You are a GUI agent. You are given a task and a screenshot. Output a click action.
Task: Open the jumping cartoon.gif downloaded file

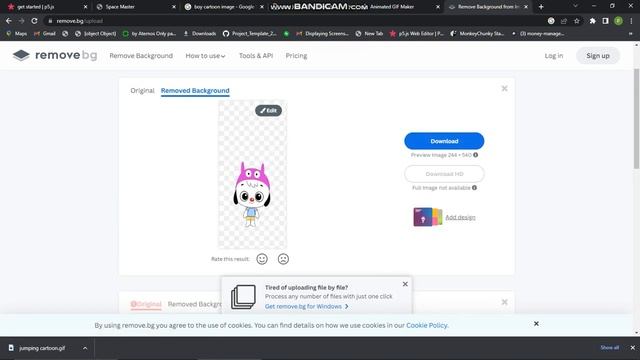[42, 348]
